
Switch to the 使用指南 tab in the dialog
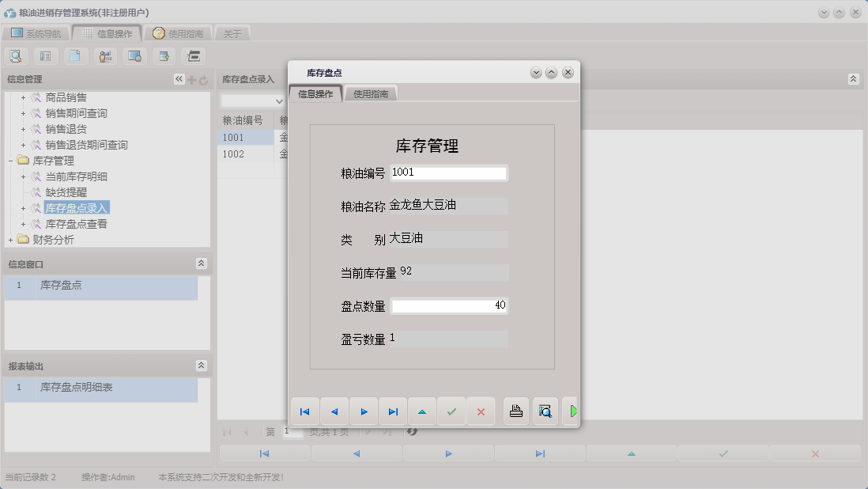370,93
